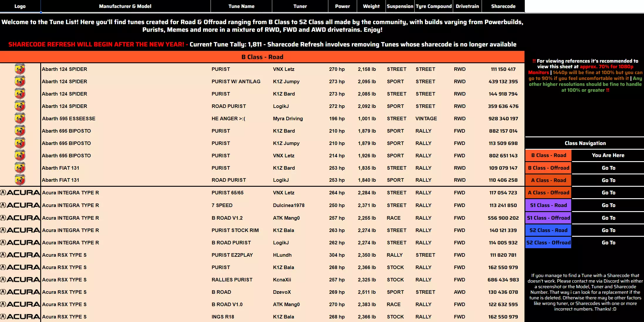644x322 pixels.
Task: Click the Drivetrain column header
Action: [467, 6]
